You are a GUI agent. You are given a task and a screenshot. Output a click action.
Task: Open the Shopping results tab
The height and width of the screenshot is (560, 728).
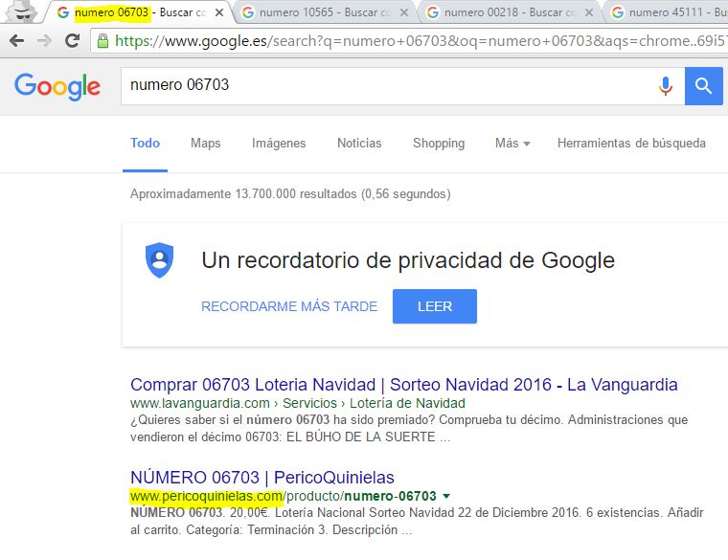click(439, 144)
